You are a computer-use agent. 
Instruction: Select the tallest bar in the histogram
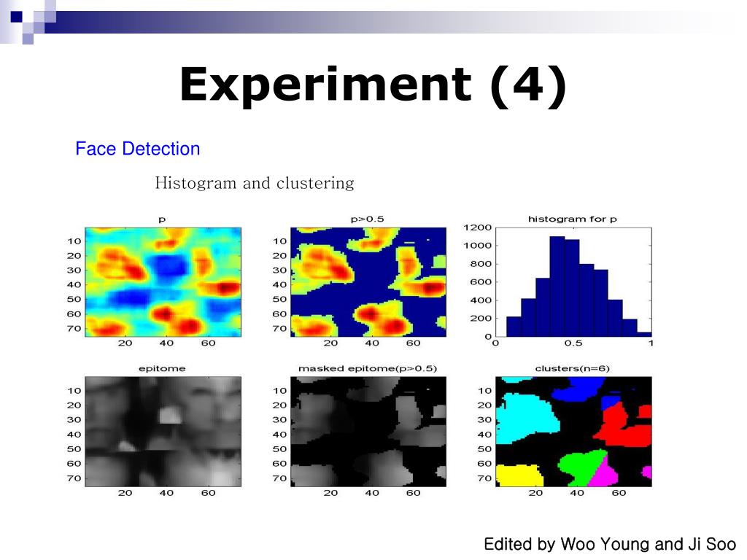557,286
